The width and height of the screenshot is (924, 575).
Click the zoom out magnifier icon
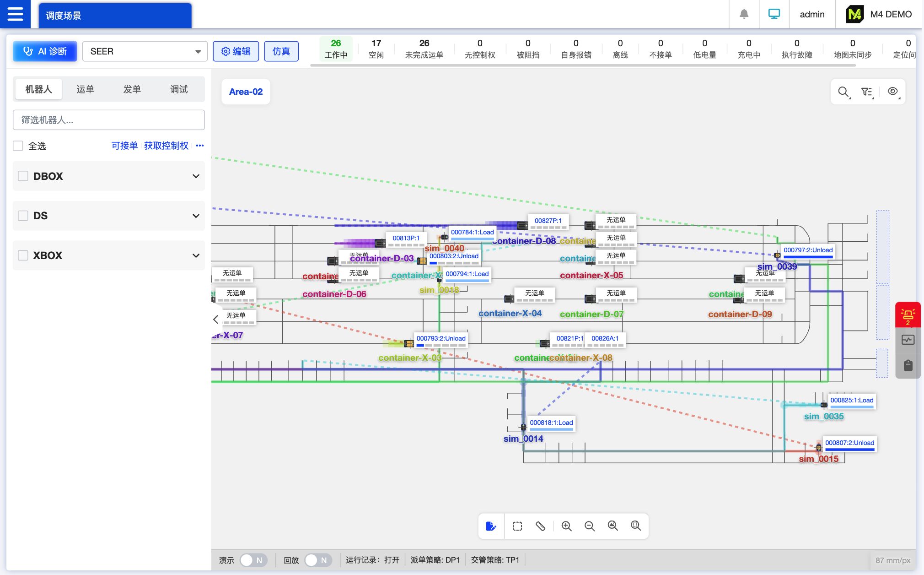pos(590,526)
